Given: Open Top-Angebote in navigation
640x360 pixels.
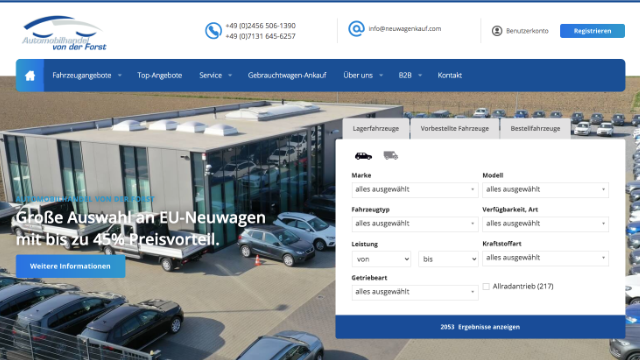Looking at the screenshot, I should pyautogui.click(x=160, y=76).
